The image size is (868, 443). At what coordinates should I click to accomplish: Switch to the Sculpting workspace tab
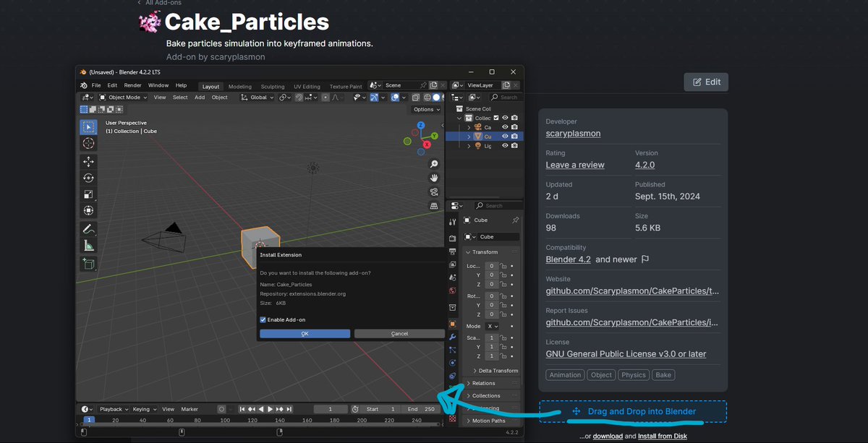click(273, 87)
